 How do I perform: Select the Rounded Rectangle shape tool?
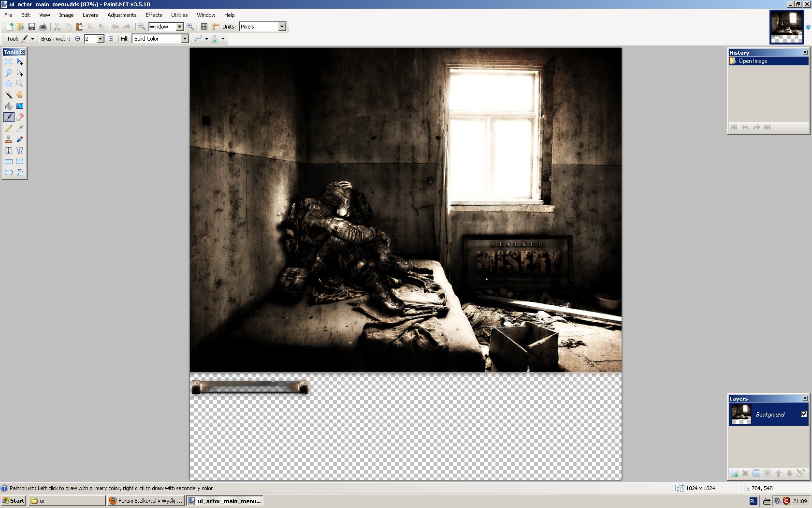click(x=20, y=162)
